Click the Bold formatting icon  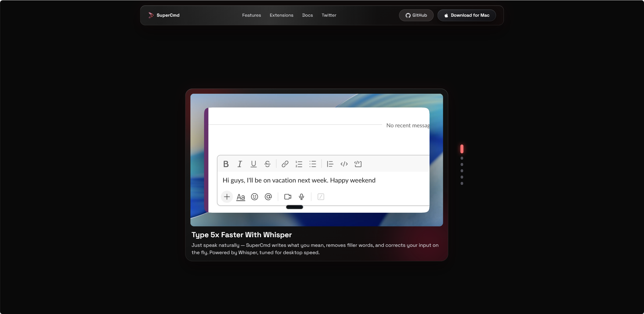point(226,164)
